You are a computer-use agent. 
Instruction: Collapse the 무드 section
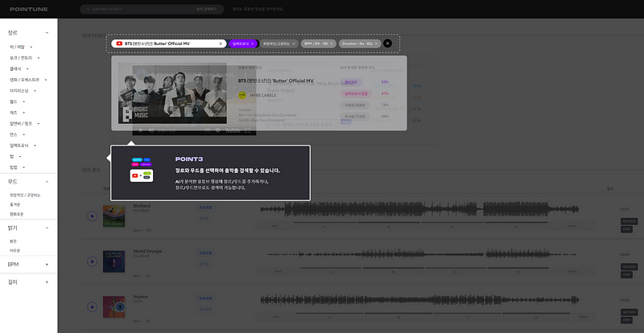(x=47, y=182)
